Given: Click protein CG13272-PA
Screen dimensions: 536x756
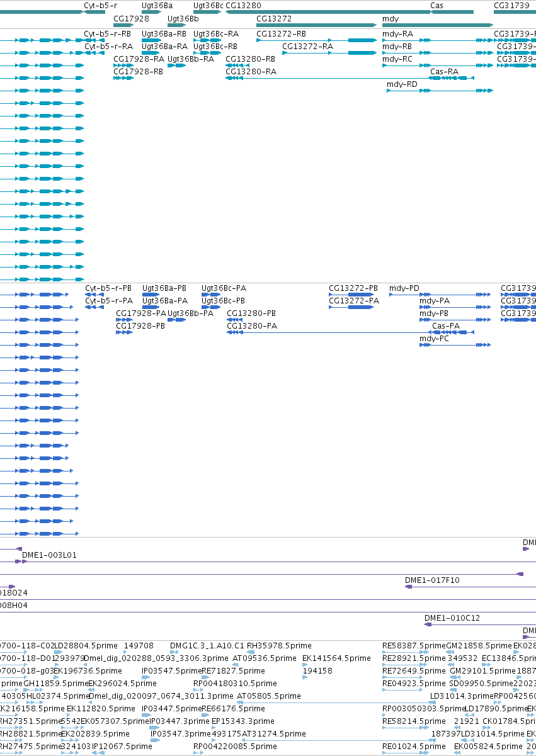Looking at the screenshot, I should point(354,301).
